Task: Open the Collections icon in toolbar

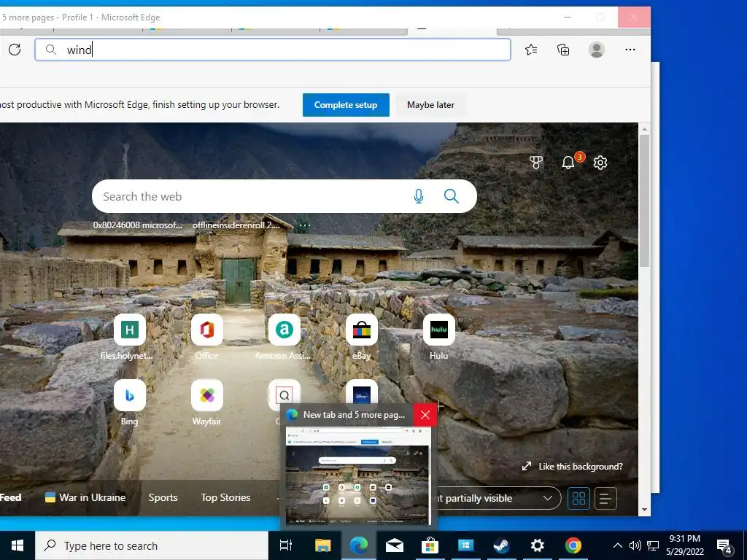Action: (563, 50)
